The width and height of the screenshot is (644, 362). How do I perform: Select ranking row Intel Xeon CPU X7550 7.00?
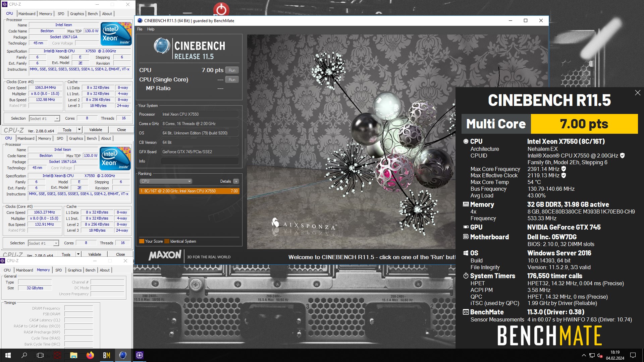tap(189, 191)
